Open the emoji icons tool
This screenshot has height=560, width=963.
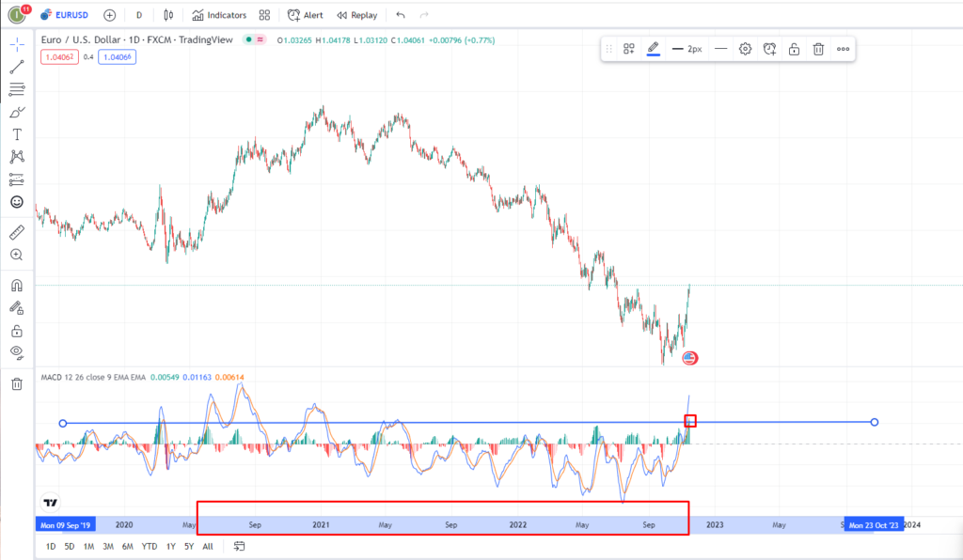[17, 202]
